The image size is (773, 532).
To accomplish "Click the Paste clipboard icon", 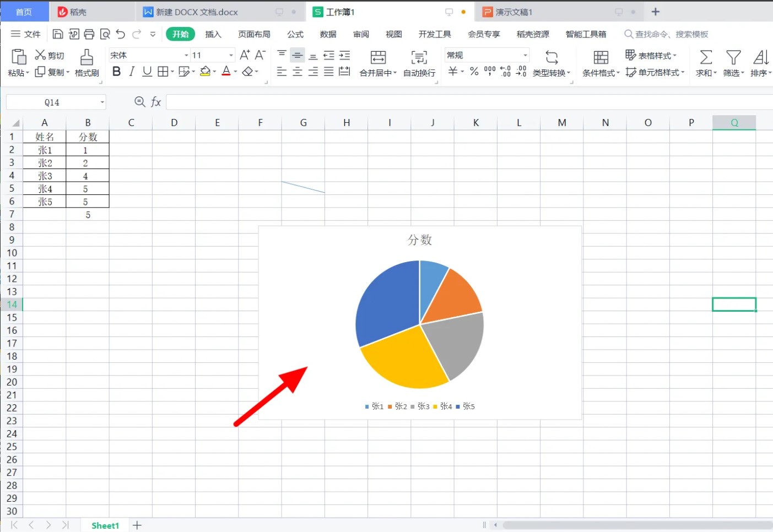I will pos(19,57).
